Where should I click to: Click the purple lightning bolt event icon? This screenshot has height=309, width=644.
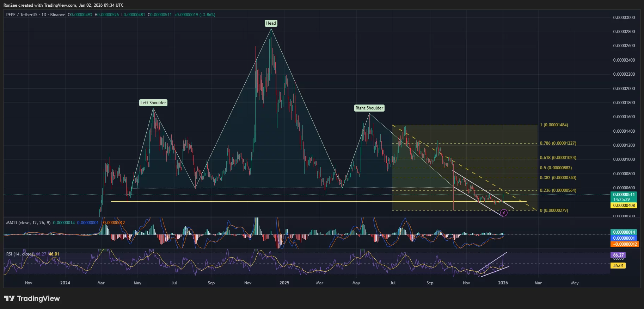[x=504, y=213]
